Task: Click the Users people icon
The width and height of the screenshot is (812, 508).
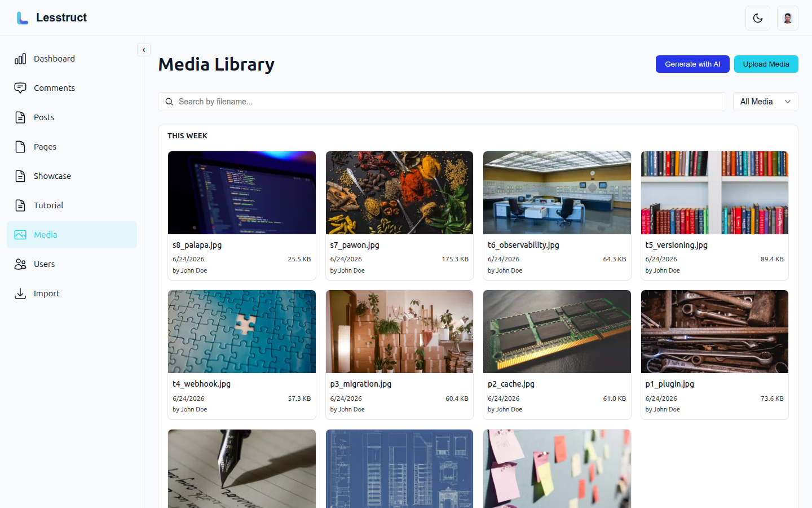Action: (x=20, y=264)
